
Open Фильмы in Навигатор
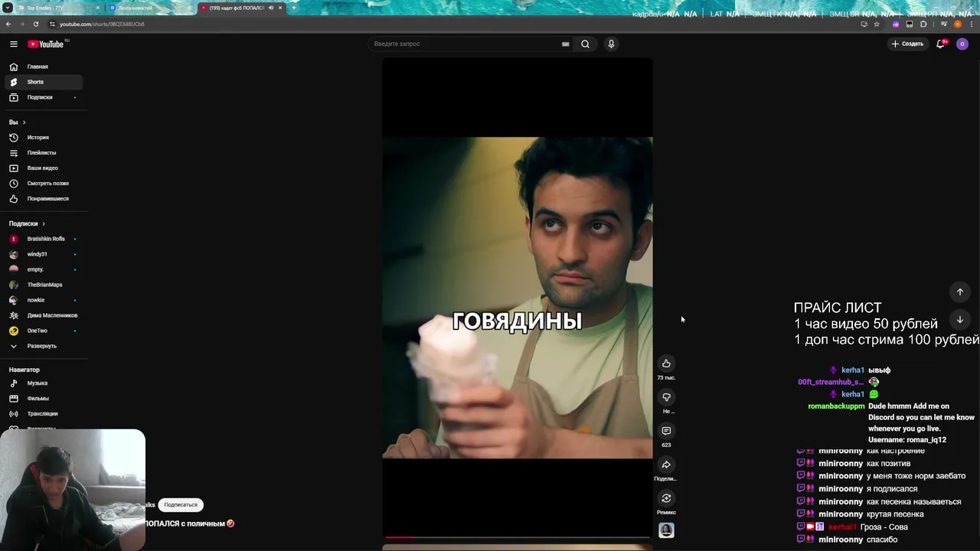click(x=44, y=399)
